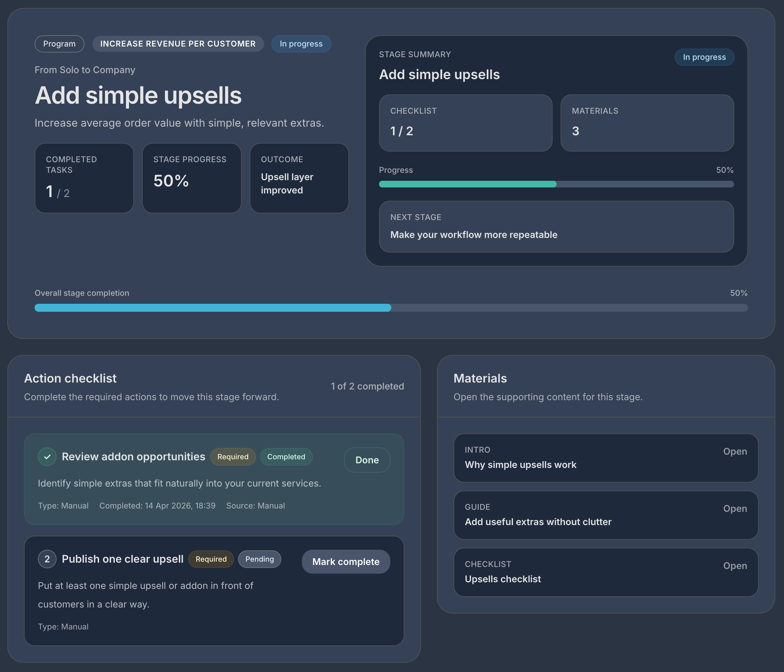Click the number 2 step circle icon

tap(47, 559)
